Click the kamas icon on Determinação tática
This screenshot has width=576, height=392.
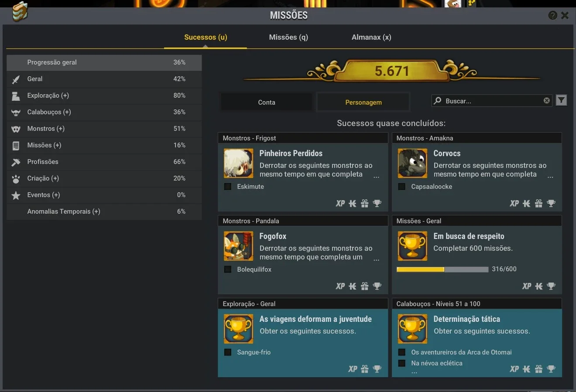[x=527, y=369]
